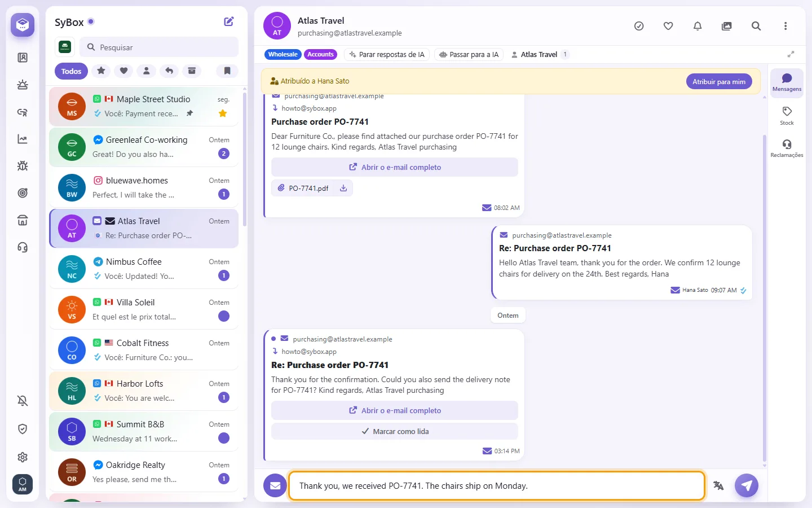Image resolution: width=812 pixels, height=508 pixels.
Task: Open the contacts book sidebar icon
Action: [23, 58]
